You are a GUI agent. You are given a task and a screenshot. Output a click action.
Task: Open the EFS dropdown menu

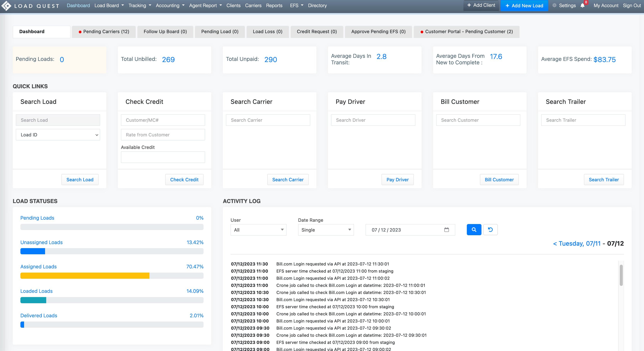pos(297,6)
